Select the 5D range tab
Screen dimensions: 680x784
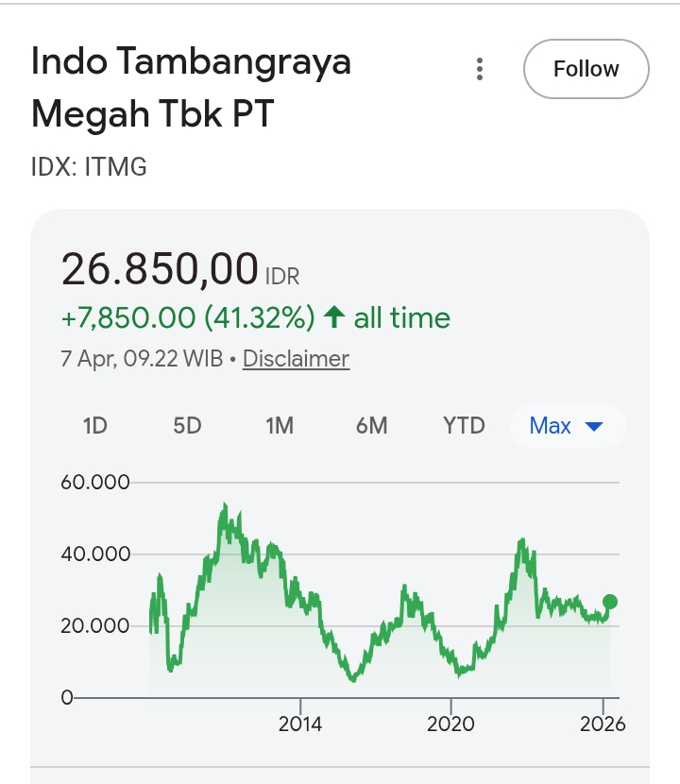(187, 426)
